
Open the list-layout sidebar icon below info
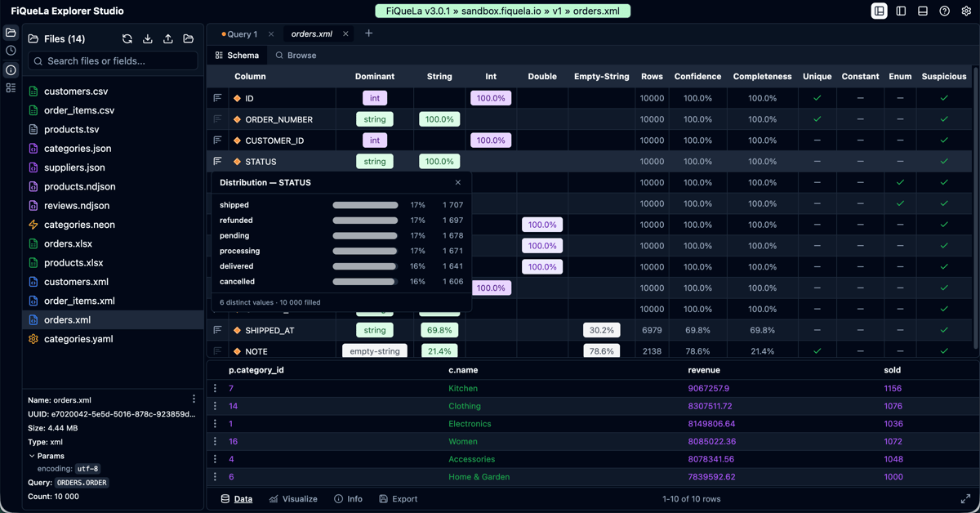coord(11,87)
